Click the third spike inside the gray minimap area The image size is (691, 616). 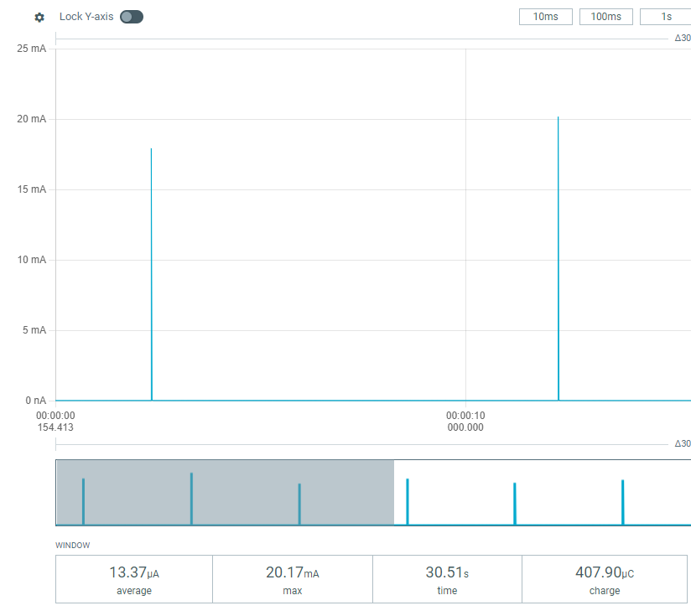coord(299,504)
